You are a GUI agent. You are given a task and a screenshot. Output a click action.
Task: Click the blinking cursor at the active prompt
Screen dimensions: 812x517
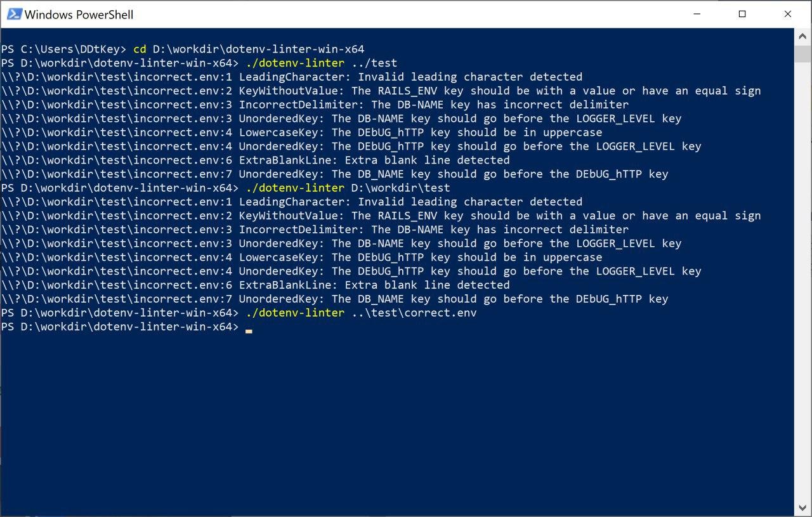pyautogui.click(x=248, y=330)
